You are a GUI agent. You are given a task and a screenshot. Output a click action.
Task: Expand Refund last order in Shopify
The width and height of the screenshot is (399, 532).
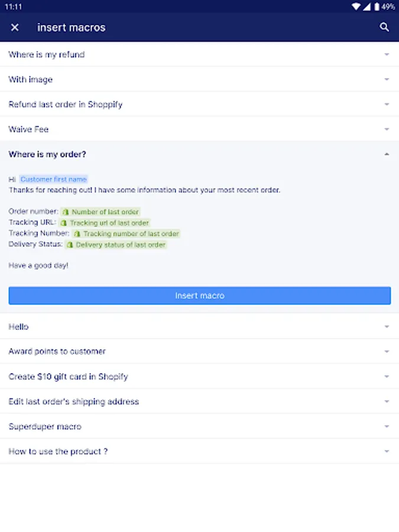[387, 104]
